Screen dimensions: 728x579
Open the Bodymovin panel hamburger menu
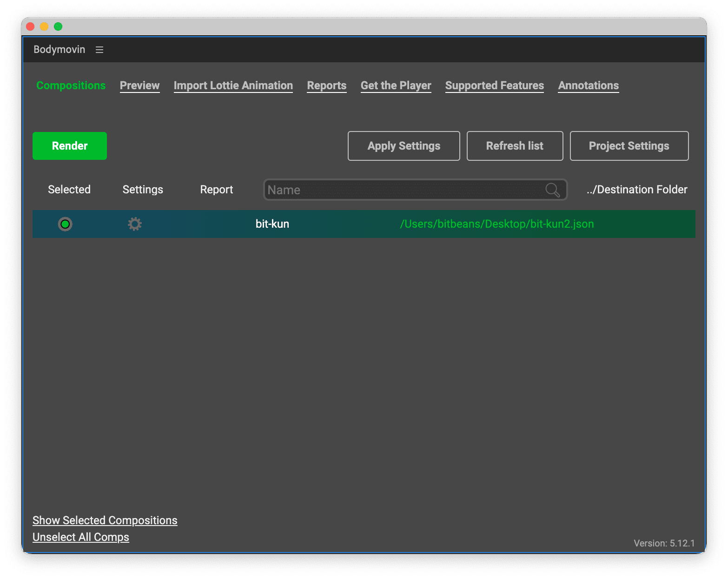pyautogui.click(x=99, y=50)
